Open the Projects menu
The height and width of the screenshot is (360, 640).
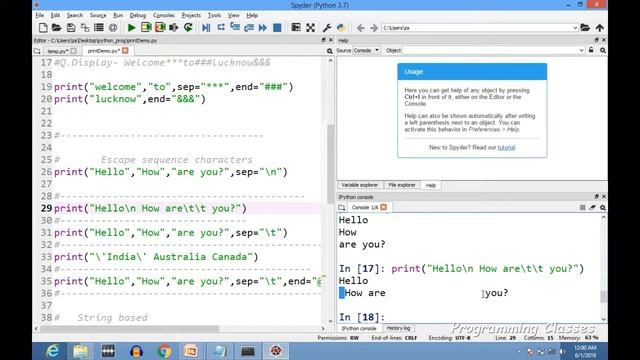(191, 15)
